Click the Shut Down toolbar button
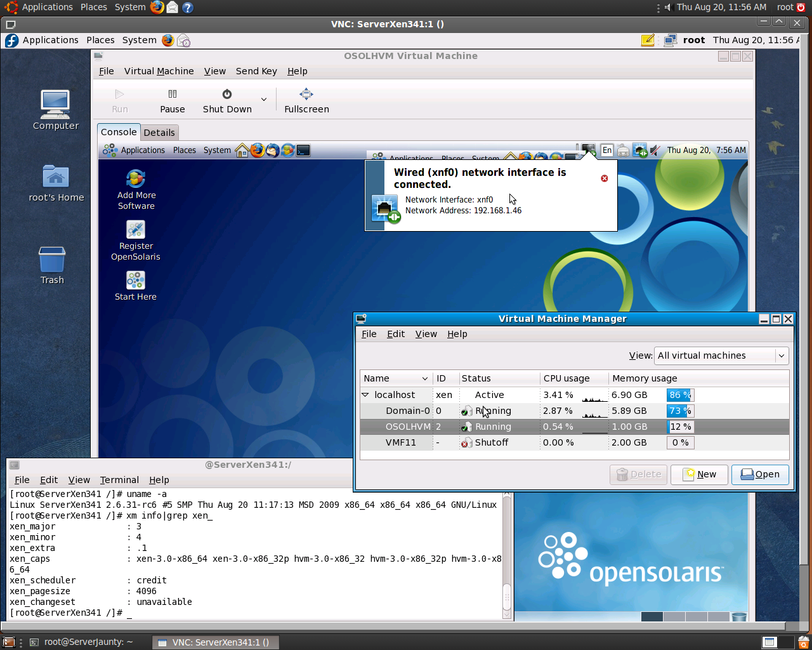The width and height of the screenshot is (812, 650). (227, 101)
